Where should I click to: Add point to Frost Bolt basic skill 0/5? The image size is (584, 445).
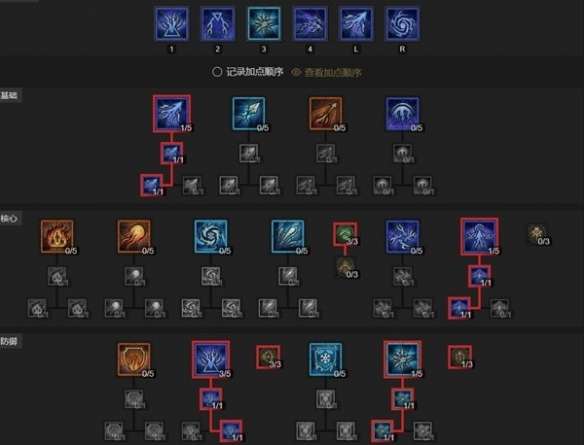pyautogui.click(x=249, y=114)
